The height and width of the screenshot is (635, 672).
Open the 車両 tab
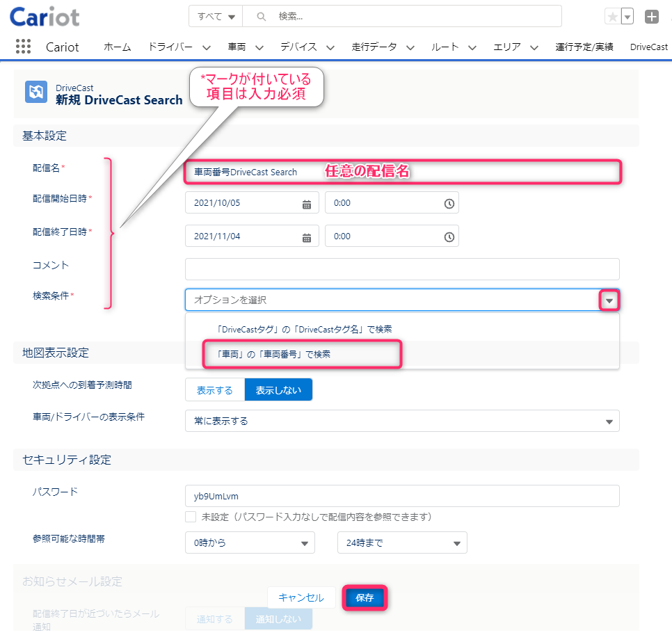pos(237,47)
